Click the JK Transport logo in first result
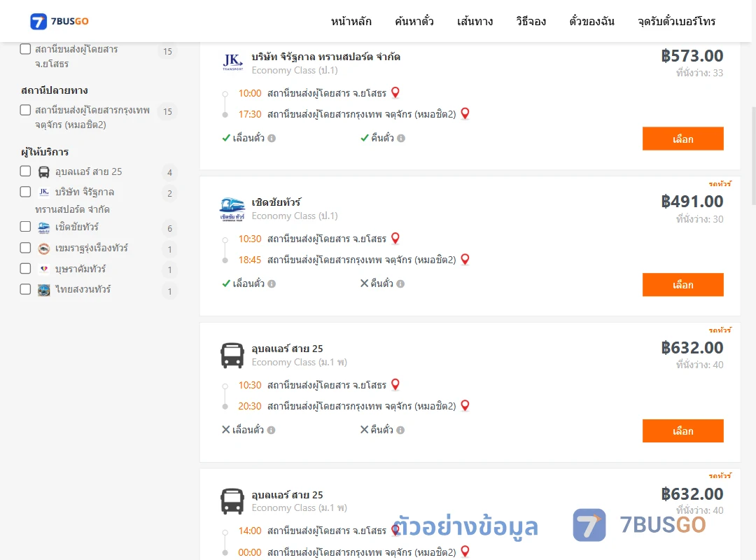The width and height of the screenshot is (756, 560). [x=232, y=63]
